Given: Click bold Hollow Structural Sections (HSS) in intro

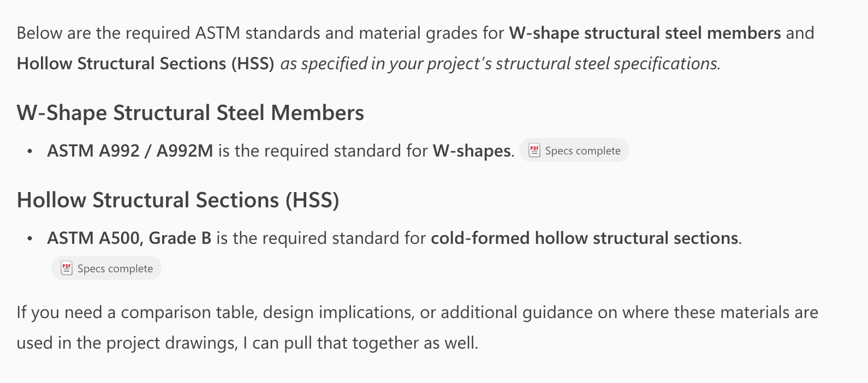Looking at the screenshot, I should 145,64.
